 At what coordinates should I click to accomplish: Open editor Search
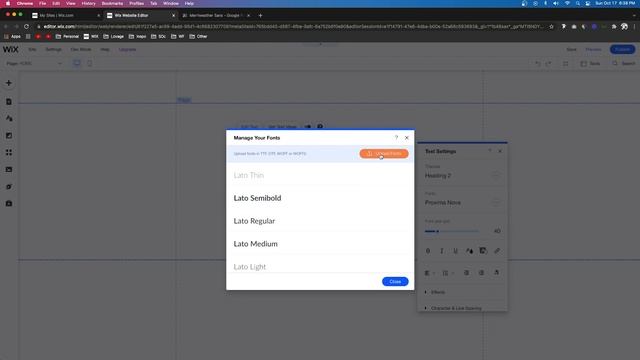[624, 64]
